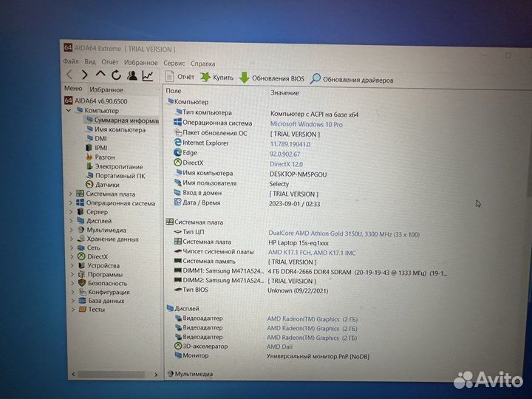
Task: Select Портативный ПК in the tree
Action: tap(116, 176)
